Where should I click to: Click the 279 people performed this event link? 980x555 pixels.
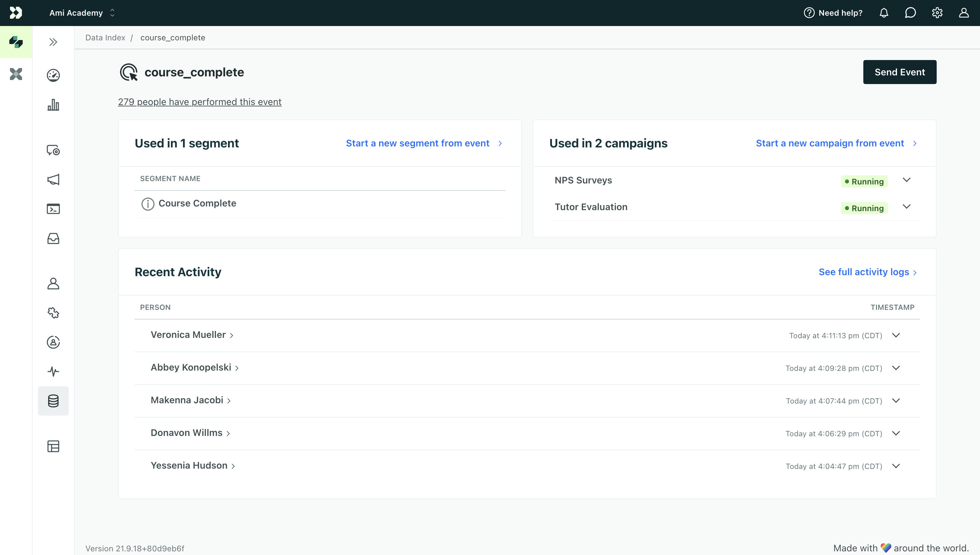(200, 101)
